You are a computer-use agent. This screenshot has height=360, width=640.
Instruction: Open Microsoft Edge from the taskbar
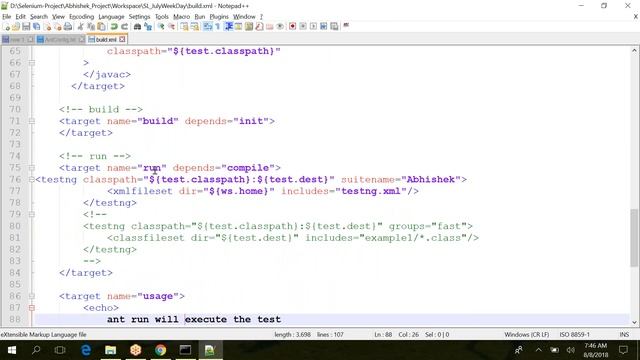coord(86,350)
